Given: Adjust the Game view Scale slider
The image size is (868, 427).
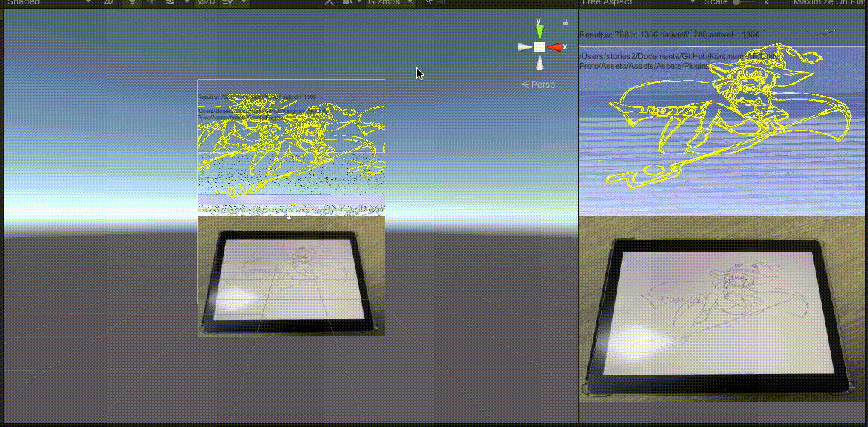Looking at the screenshot, I should click(745, 2).
